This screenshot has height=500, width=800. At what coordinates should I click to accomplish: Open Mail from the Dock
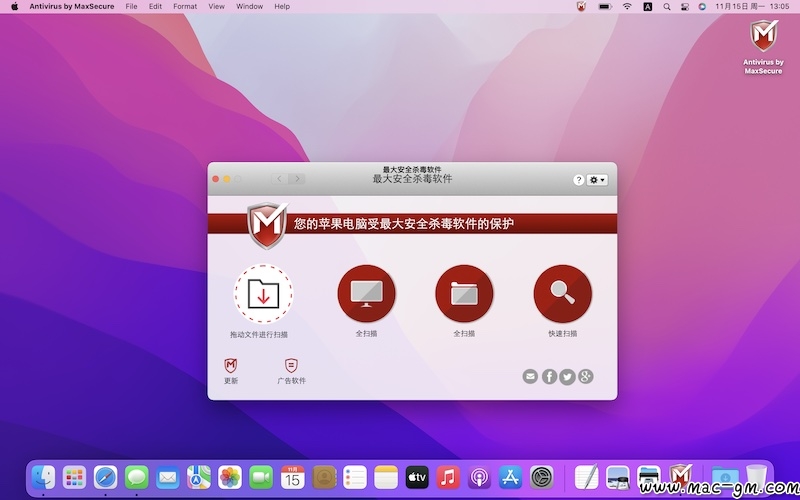pyautogui.click(x=168, y=478)
